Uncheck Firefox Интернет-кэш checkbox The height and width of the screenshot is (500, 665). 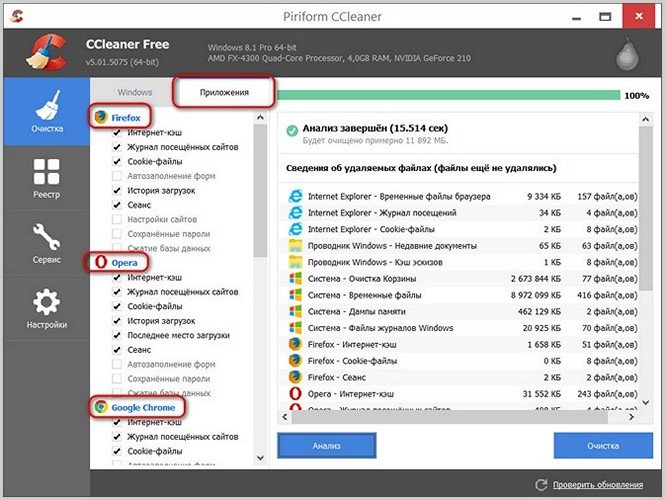(119, 132)
